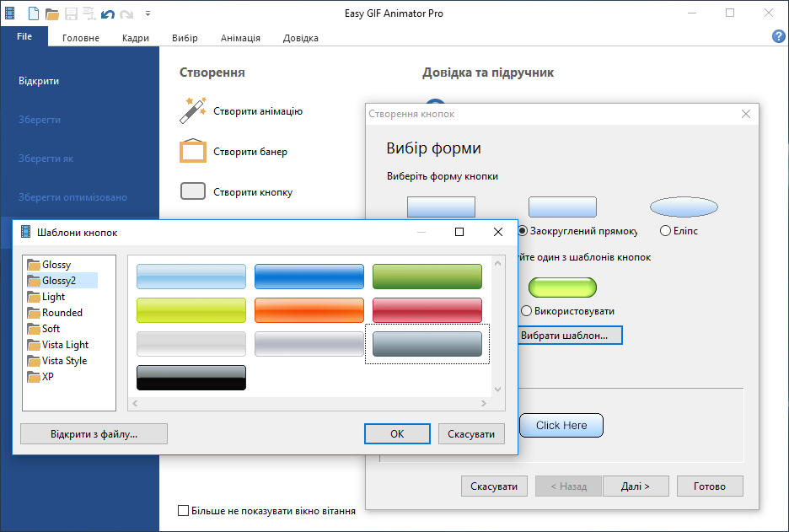Select the Еліпс radio button

coord(665,231)
